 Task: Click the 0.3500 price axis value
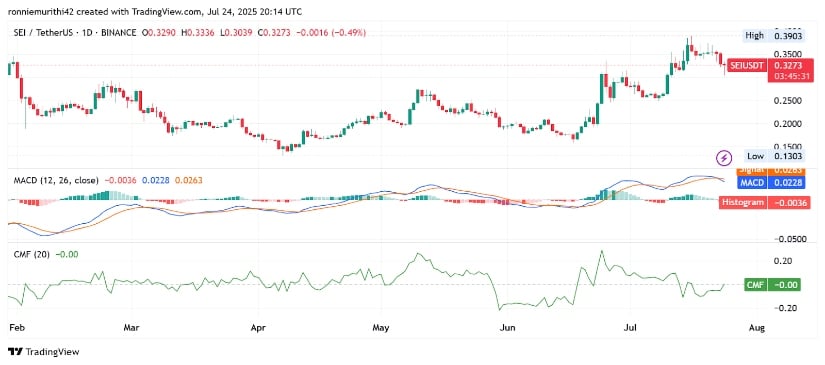click(x=788, y=54)
